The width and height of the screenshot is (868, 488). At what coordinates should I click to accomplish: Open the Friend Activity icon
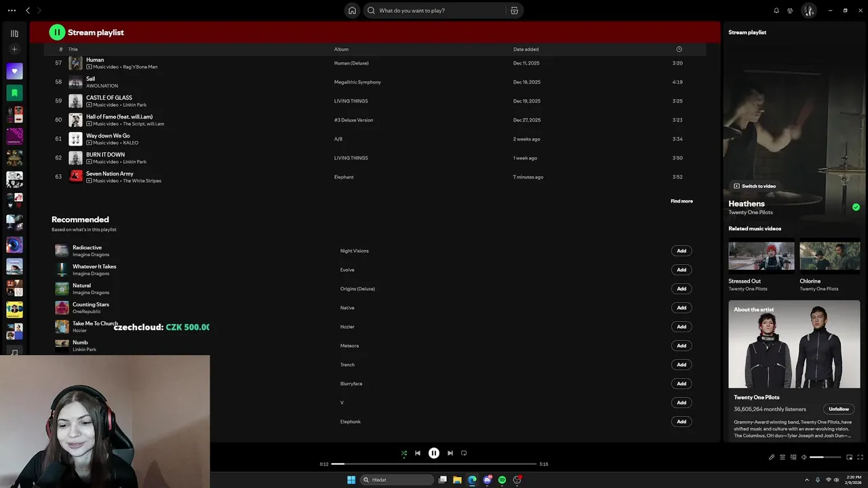[x=790, y=10]
